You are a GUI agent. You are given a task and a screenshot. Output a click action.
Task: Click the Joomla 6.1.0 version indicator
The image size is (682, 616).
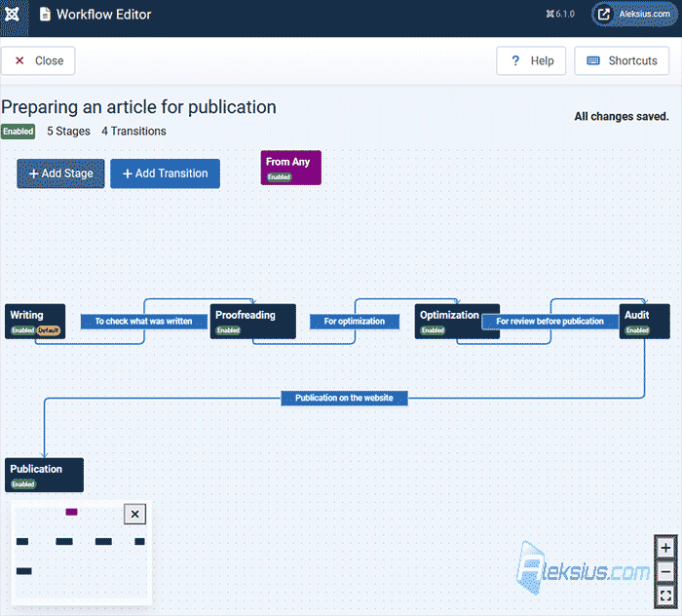click(560, 14)
